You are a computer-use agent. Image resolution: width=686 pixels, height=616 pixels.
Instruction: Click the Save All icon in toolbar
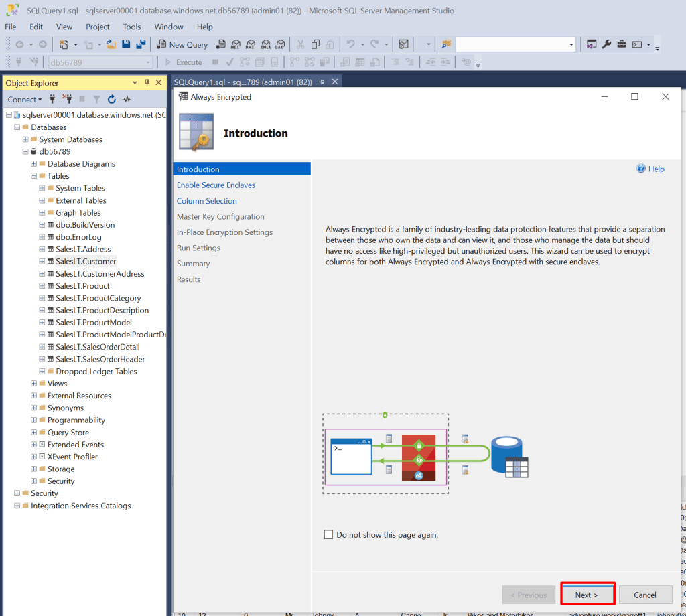[x=141, y=44]
